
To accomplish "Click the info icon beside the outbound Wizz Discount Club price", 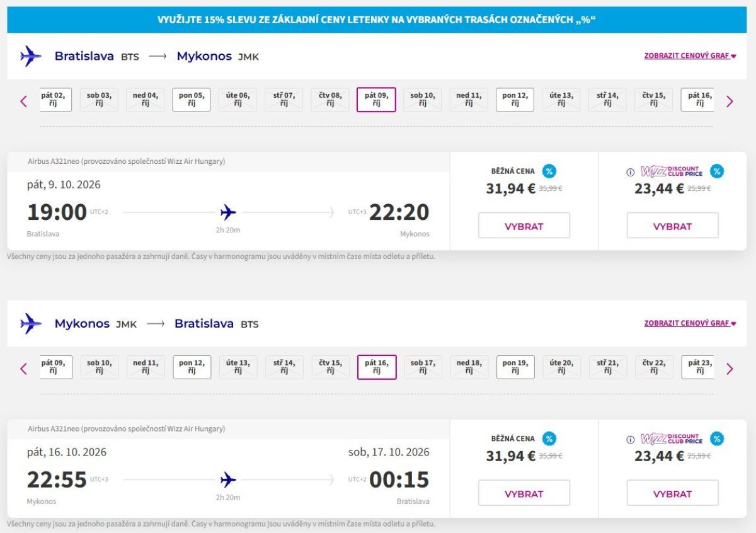I will click(630, 172).
